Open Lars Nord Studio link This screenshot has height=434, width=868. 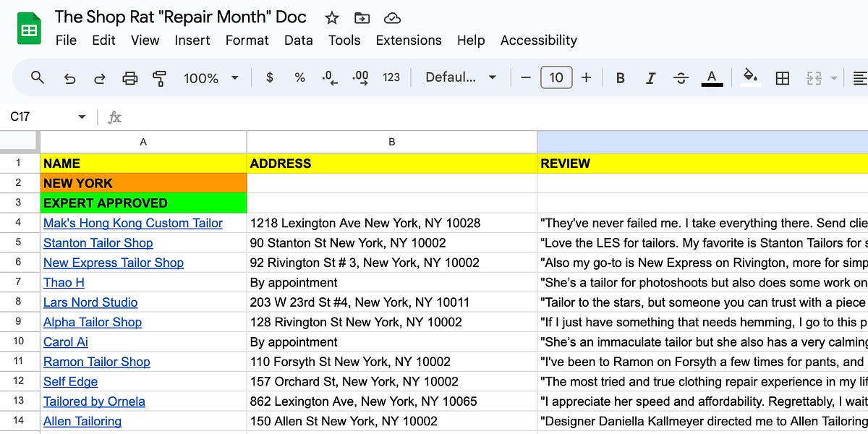(x=90, y=302)
